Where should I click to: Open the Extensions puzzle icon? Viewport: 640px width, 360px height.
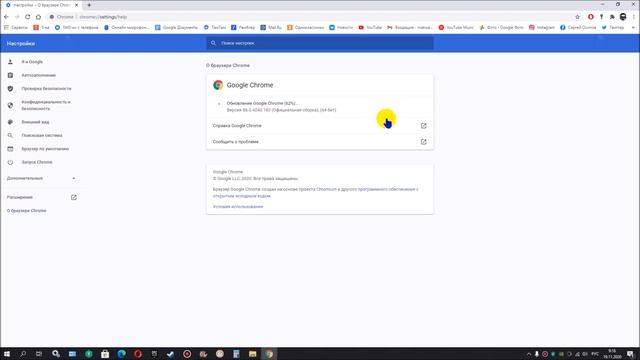(612, 17)
